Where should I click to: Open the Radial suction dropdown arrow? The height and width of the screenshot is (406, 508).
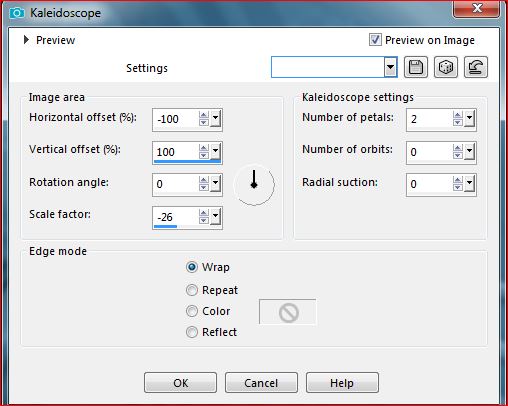point(469,184)
